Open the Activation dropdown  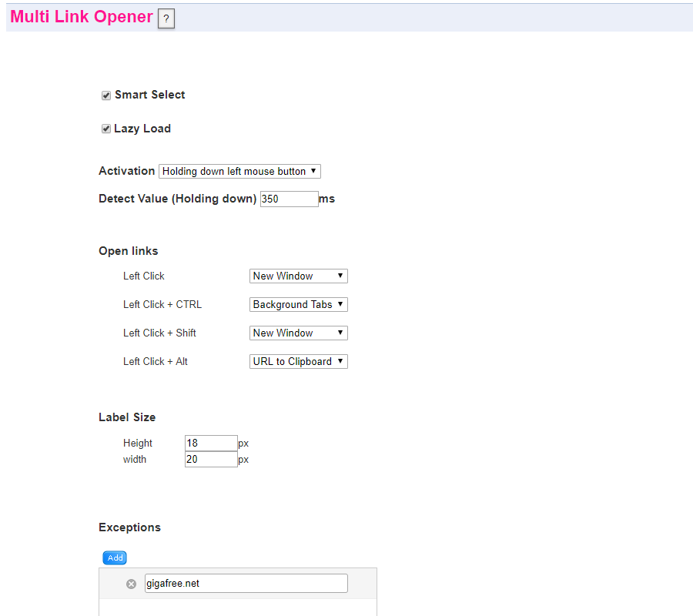click(239, 171)
